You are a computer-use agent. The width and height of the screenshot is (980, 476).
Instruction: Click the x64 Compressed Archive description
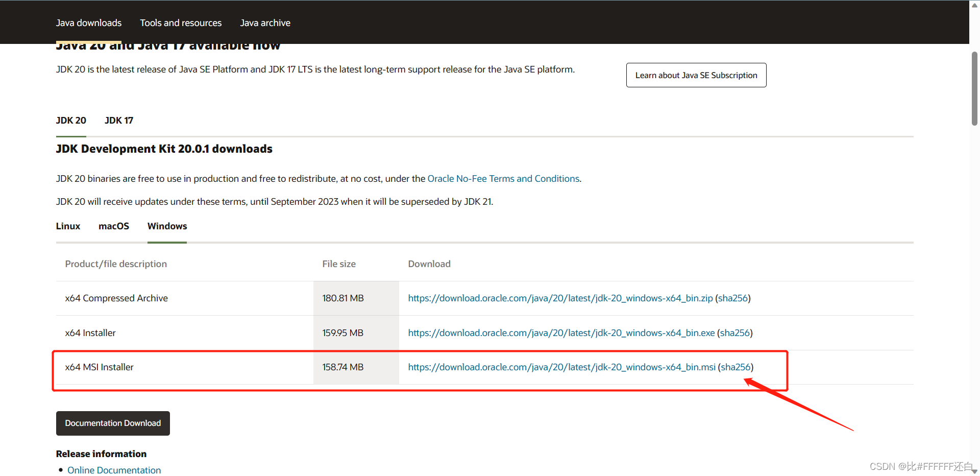coord(116,298)
